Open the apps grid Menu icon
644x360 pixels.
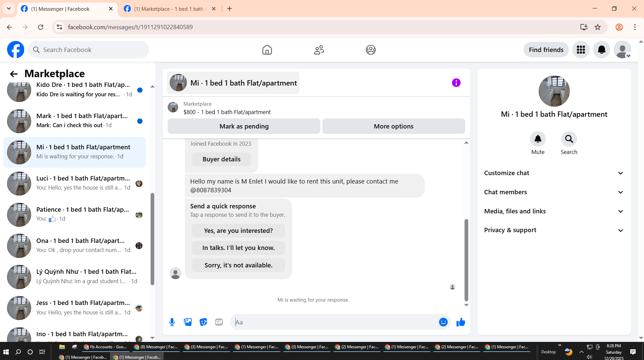[581, 50]
